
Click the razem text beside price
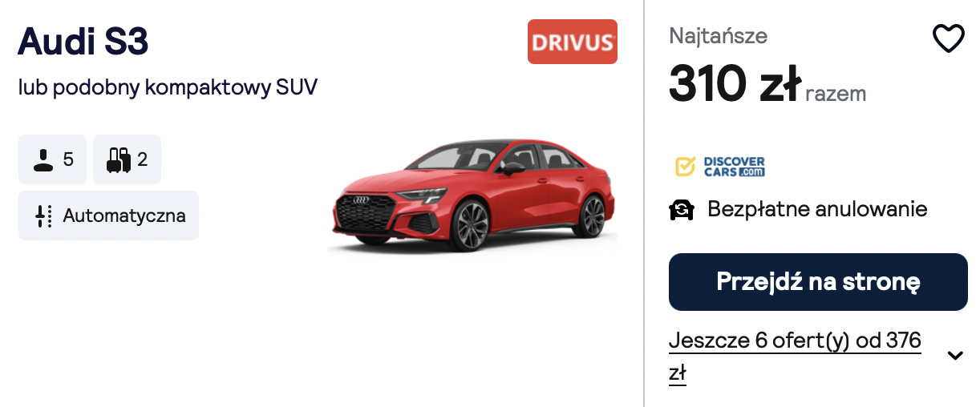836,94
